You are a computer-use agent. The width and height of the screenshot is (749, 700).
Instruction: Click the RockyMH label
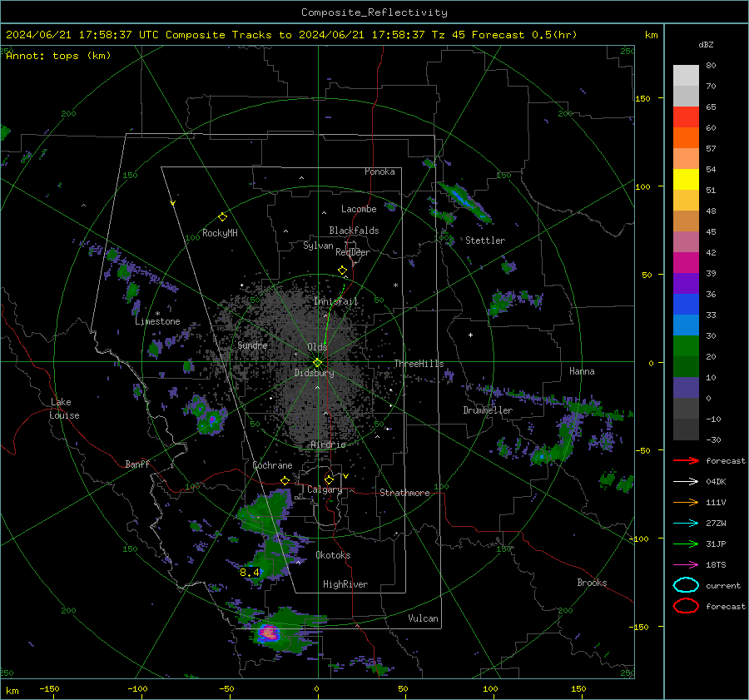220,233
